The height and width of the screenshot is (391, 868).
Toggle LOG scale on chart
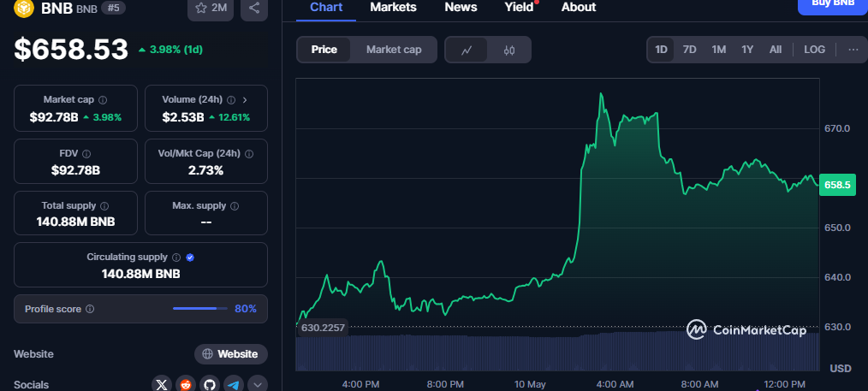coord(814,50)
